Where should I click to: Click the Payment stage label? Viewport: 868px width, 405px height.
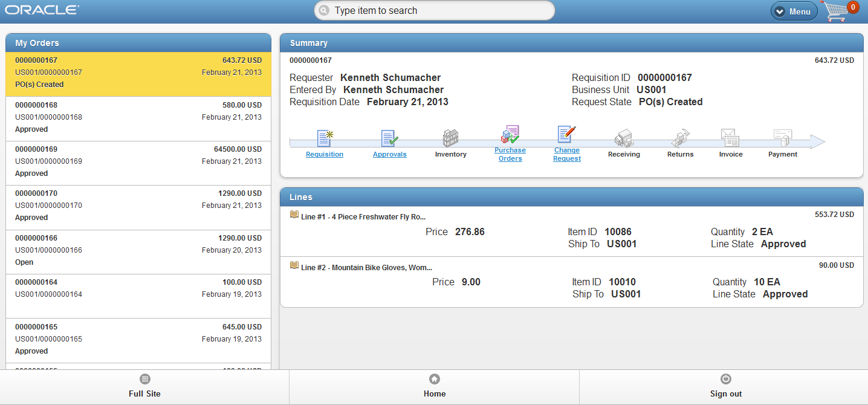[783, 155]
